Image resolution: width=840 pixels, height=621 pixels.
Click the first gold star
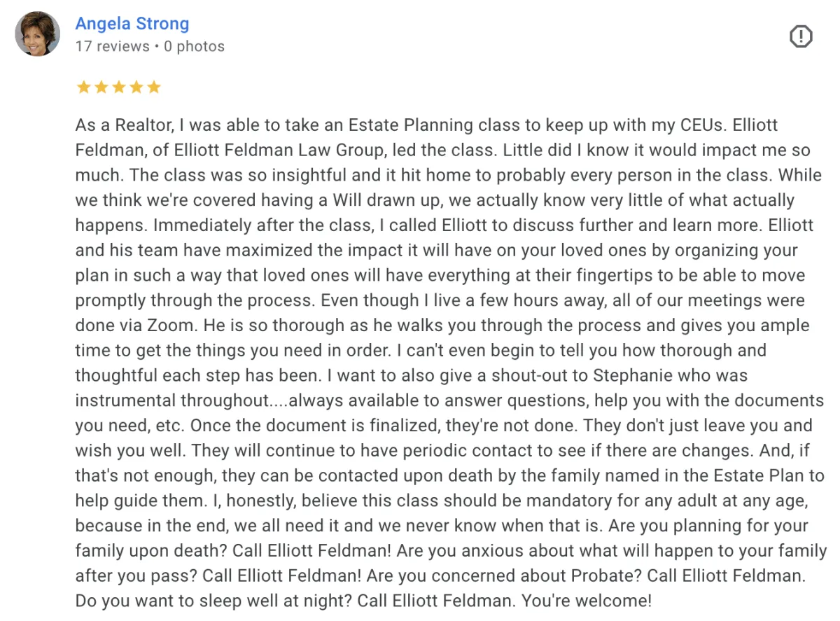(x=83, y=88)
